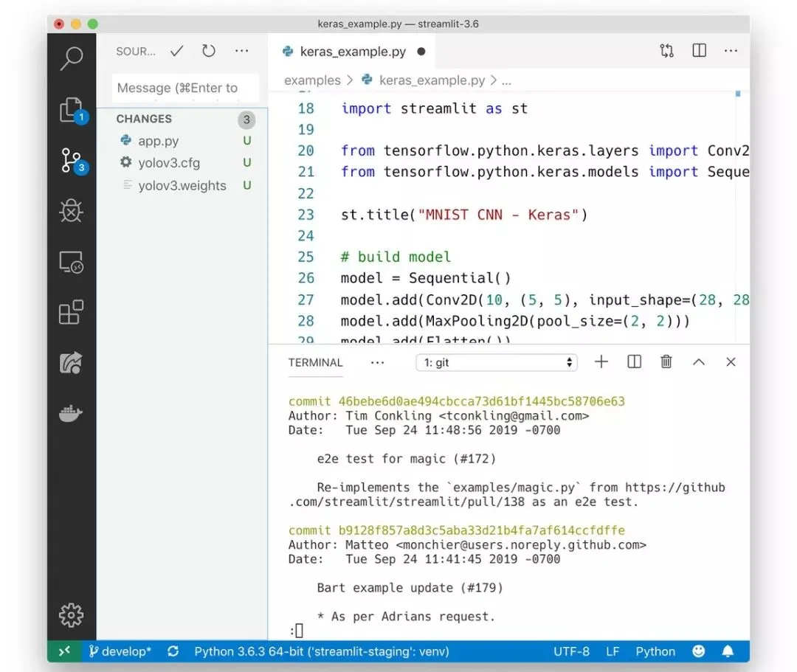Click 'Bart example update (#179)' text

tap(410, 588)
